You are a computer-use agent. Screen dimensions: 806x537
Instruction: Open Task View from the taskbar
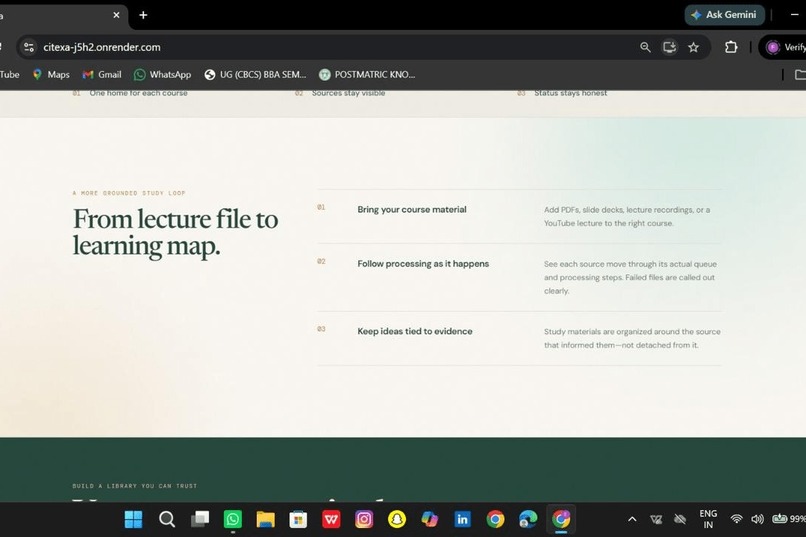199,520
